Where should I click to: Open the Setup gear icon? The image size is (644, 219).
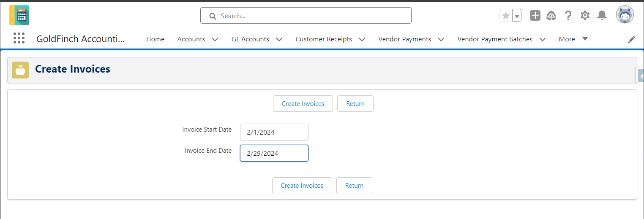(x=585, y=16)
